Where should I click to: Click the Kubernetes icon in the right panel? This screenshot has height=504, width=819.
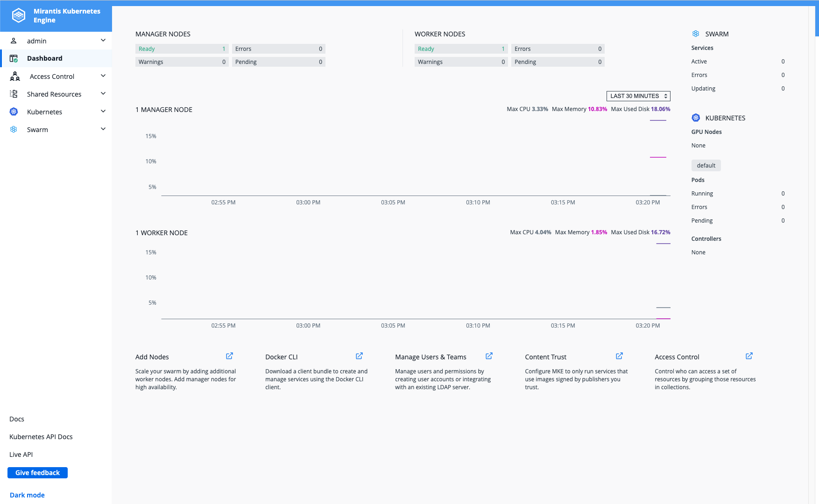click(696, 118)
